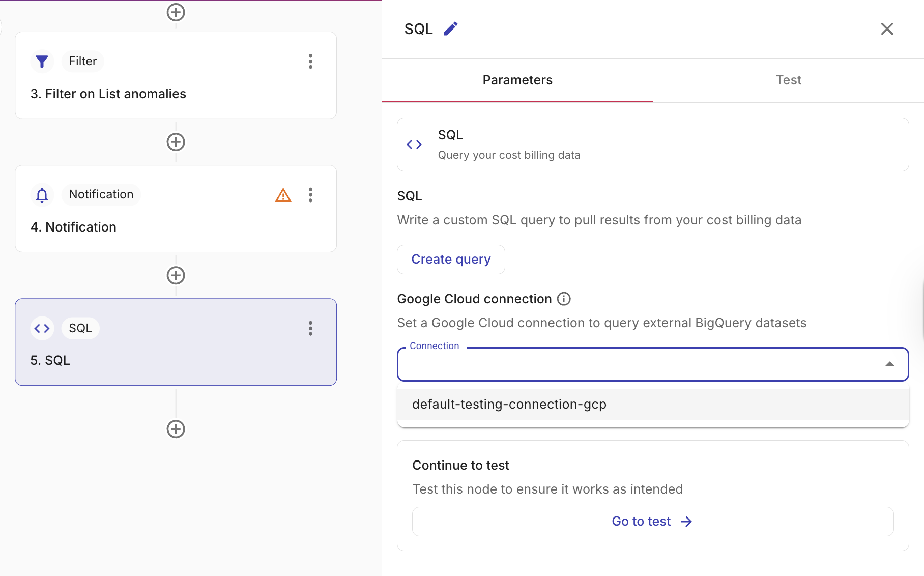Image resolution: width=924 pixels, height=576 pixels.
Task: Click the SQL code icon in the Parameters panel
Action: click(414, 145)
